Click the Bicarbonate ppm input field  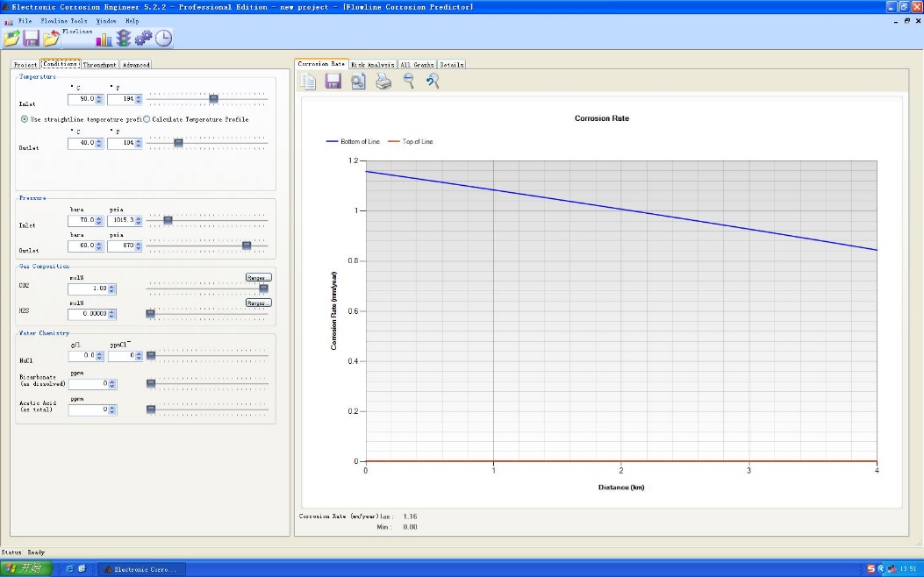(89, 384)
